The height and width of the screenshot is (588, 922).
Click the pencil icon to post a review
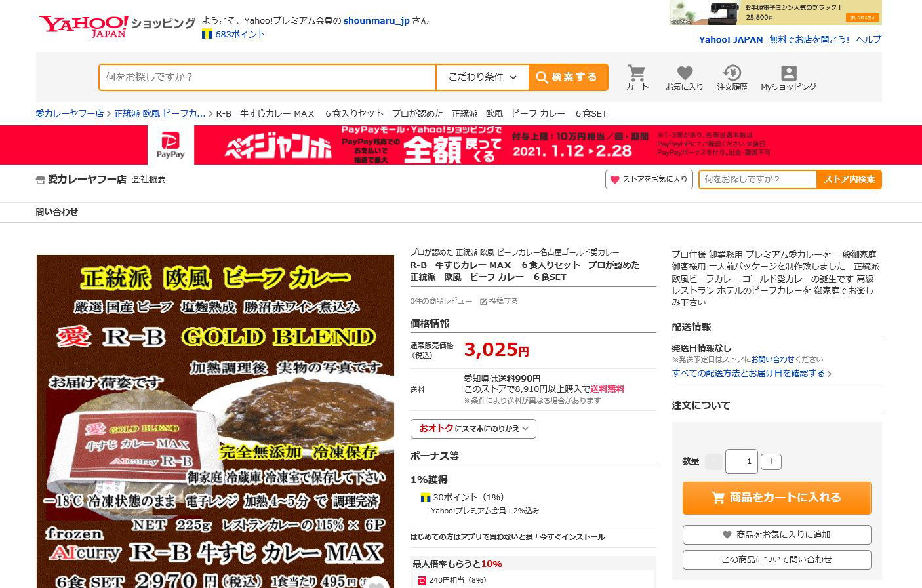(x=483, y=302)
